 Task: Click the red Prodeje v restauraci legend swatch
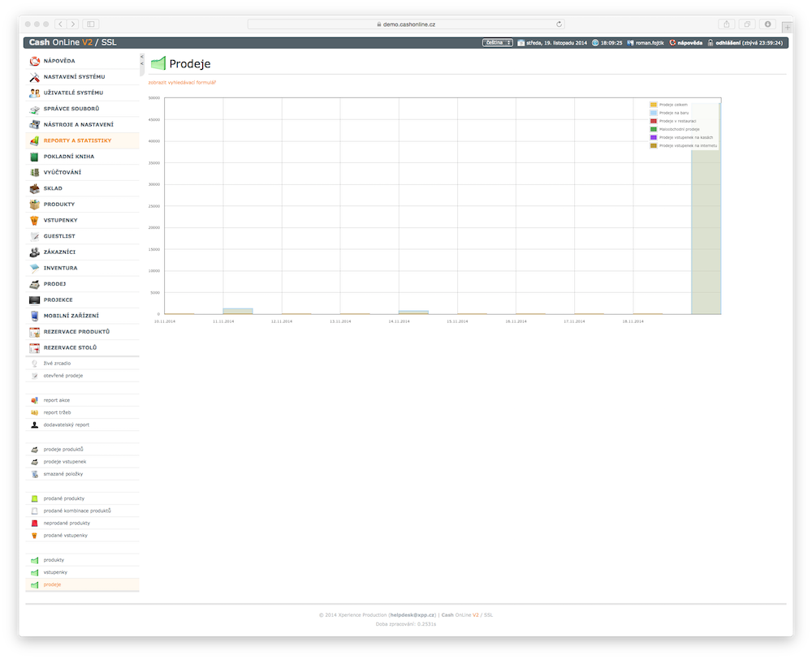pyautogui.click(x=654, y=121)
